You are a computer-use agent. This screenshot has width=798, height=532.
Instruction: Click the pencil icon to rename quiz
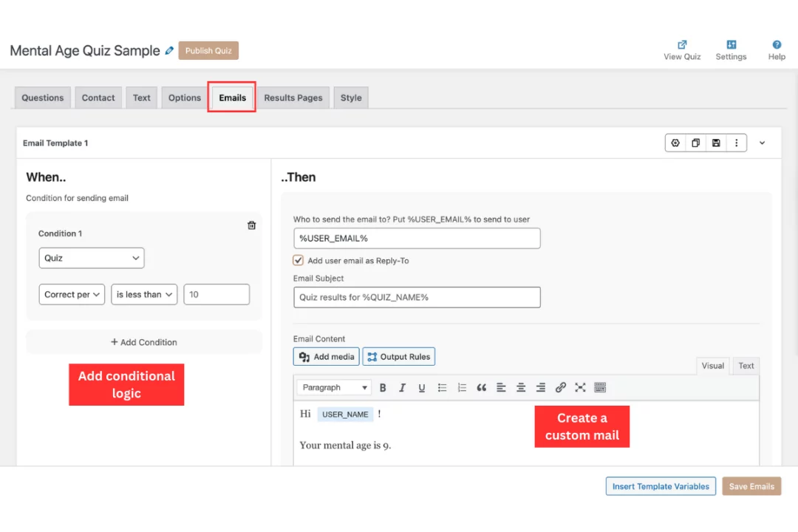(x=170, y=51)
